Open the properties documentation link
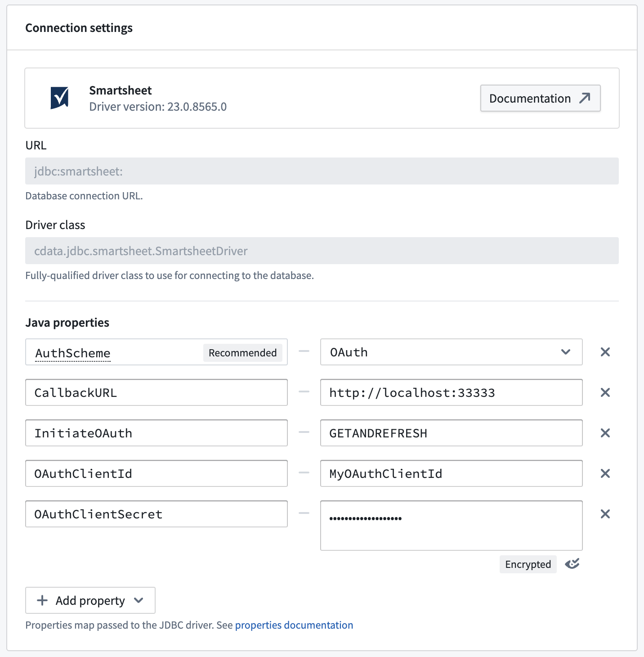 294,625
